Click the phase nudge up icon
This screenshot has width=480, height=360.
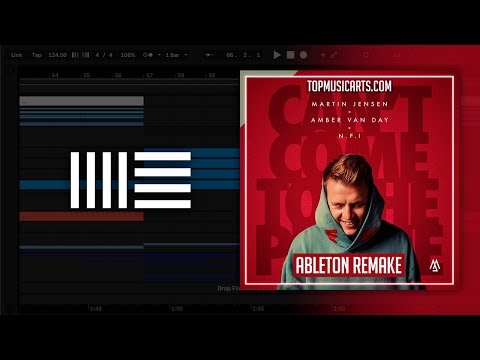pos(86,55)
